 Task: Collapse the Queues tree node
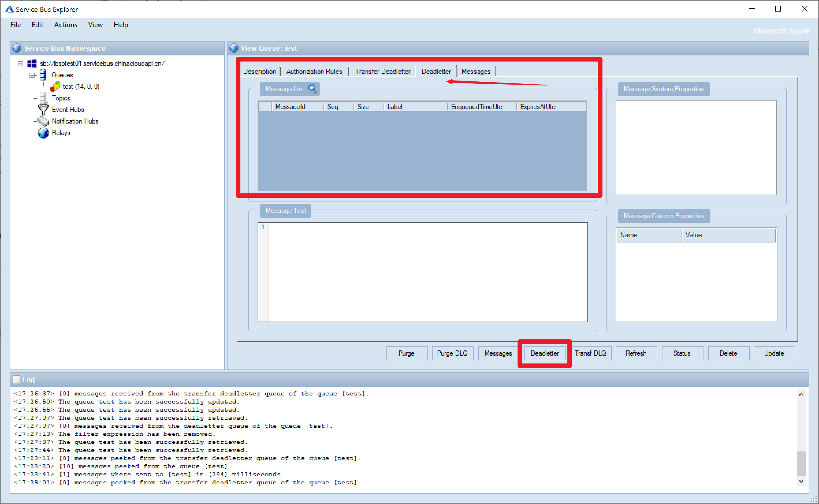click(x=32, y=75)
